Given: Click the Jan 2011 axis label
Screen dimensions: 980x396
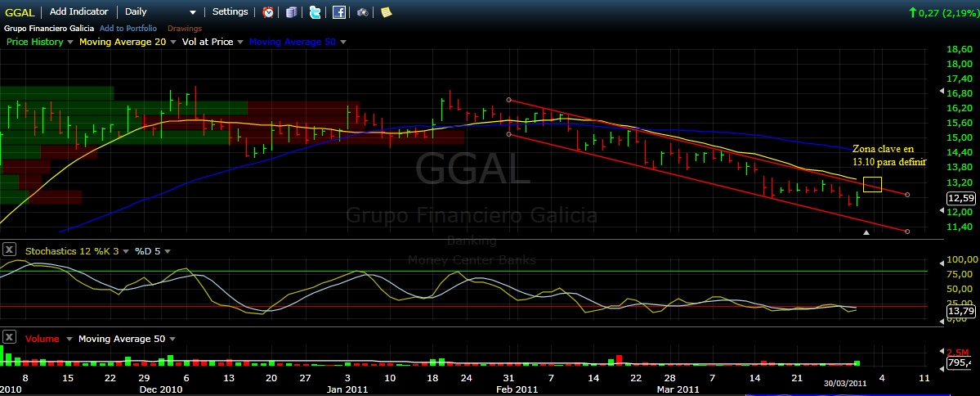Looking at the screenshot, I should [347, 389].
